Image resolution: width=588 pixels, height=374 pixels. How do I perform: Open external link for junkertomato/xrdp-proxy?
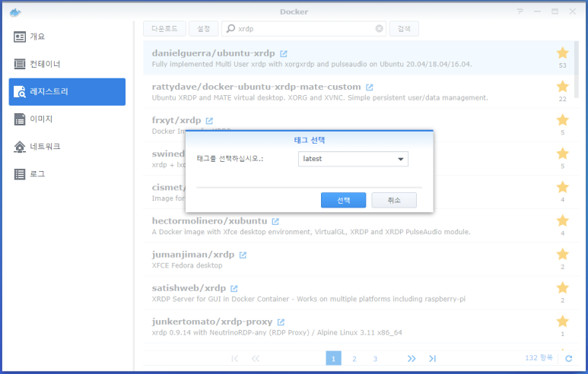(281, 322)
